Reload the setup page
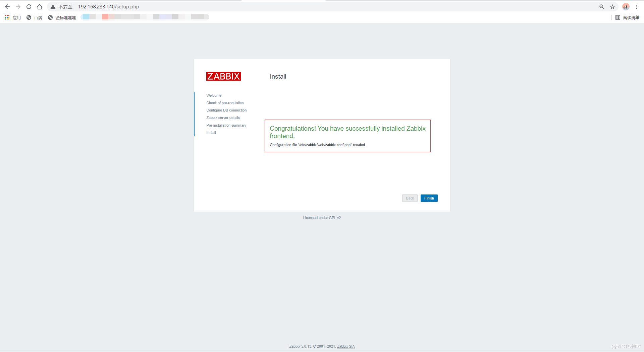The width and height of the screenshot is (644, 352). pos(29,7)
